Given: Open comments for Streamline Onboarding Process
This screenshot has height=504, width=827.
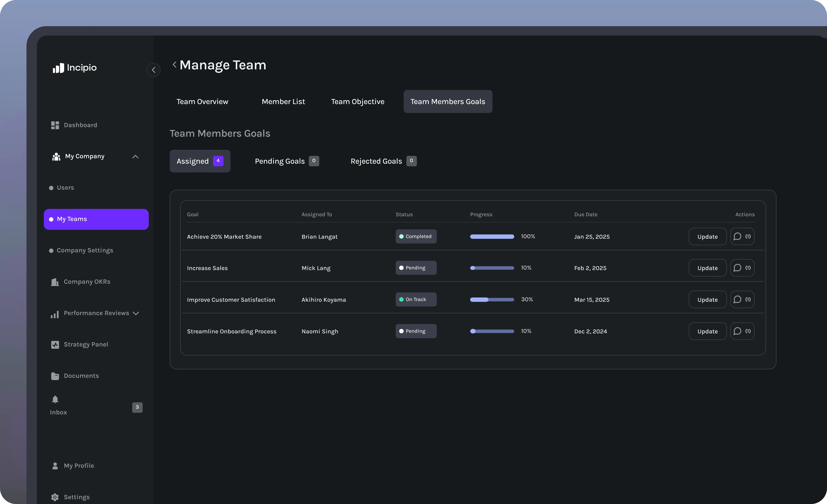Looking at the screenshot, I should (742, 331).
